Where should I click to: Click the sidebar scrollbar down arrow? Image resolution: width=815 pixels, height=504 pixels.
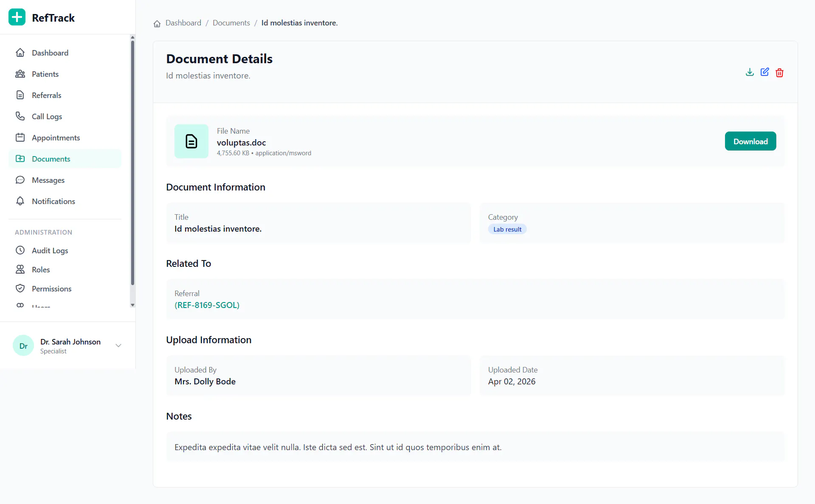tap(132, 305)
